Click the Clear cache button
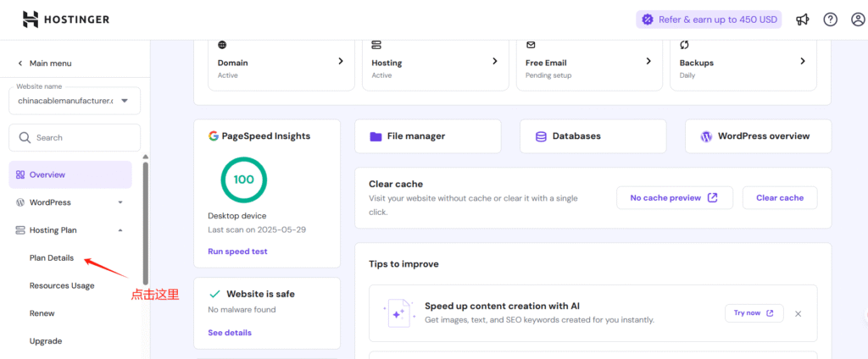The image size is (868, 359). pyautogui.click(x=780, y=197)
